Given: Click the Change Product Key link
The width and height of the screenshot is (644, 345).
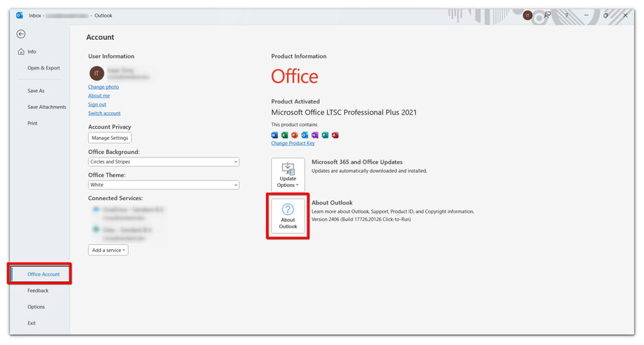Looking at the screenshot, I should click(293, 143).
